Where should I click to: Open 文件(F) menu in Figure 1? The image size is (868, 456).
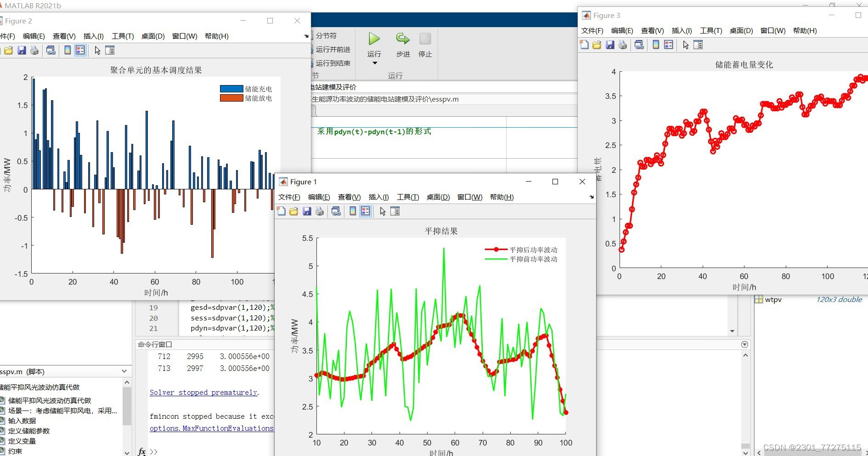tap(289, 197)
